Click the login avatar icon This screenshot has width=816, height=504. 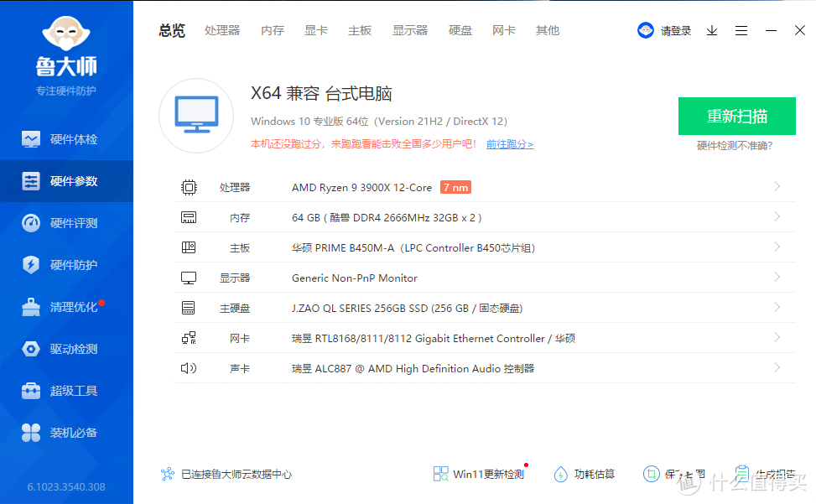(x=645, y=31)
